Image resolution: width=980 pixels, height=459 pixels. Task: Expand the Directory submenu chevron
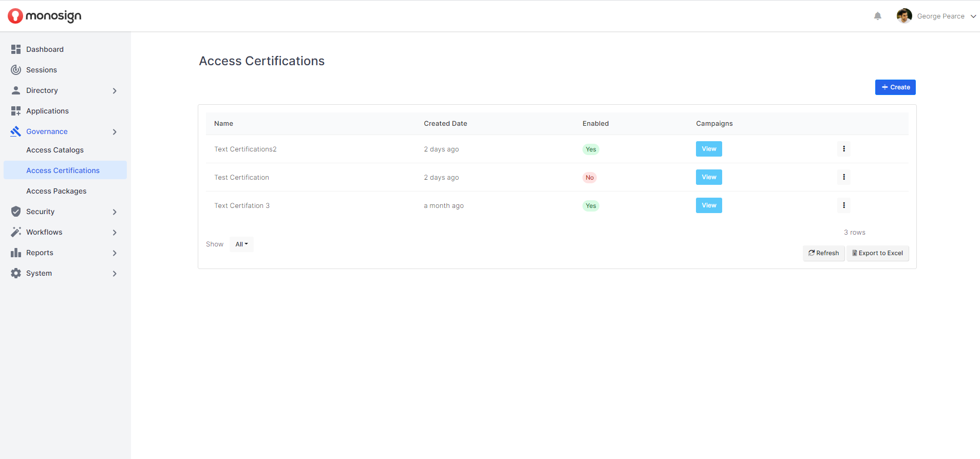(x=115, y=91)
